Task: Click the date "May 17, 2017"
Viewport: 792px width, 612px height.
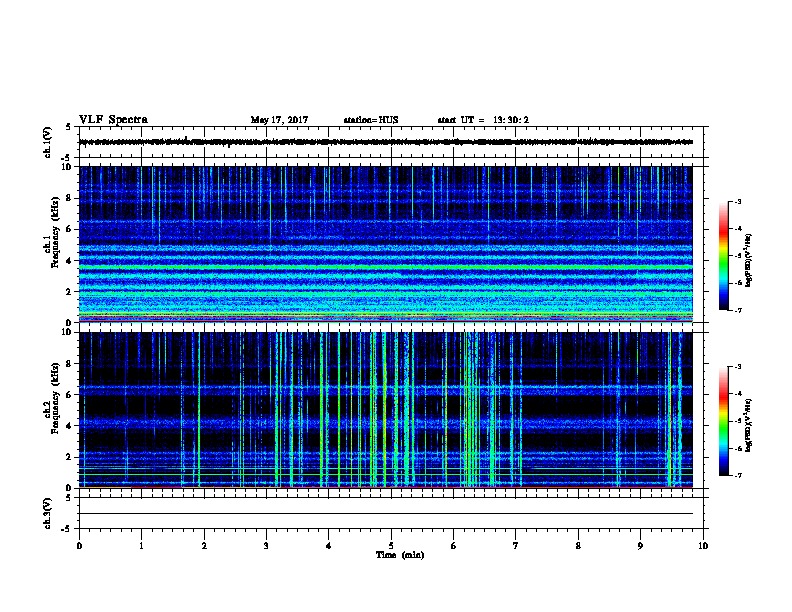Action: tap(279, 120)
